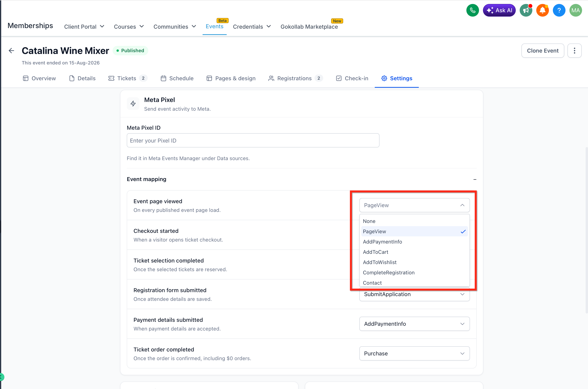Open the Registrations tab
588x389 pixels.
(x=296, y=78)
